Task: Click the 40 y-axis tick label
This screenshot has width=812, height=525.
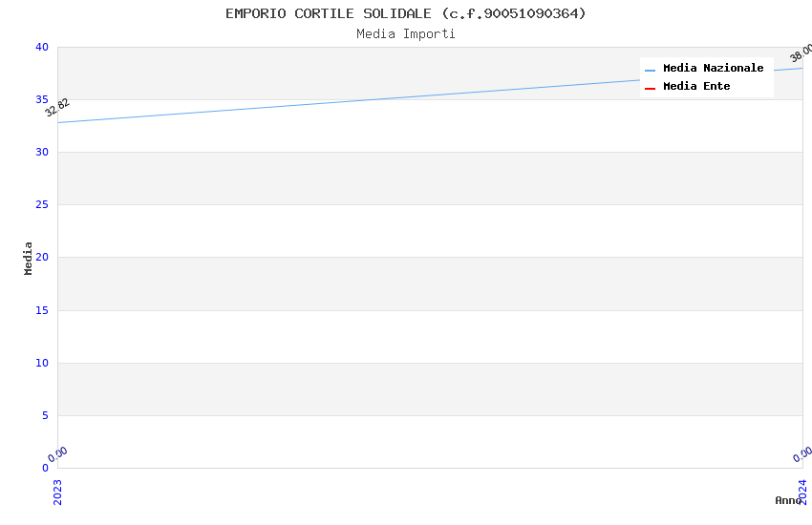Action: pyautogui.click(x=42, y=47)
